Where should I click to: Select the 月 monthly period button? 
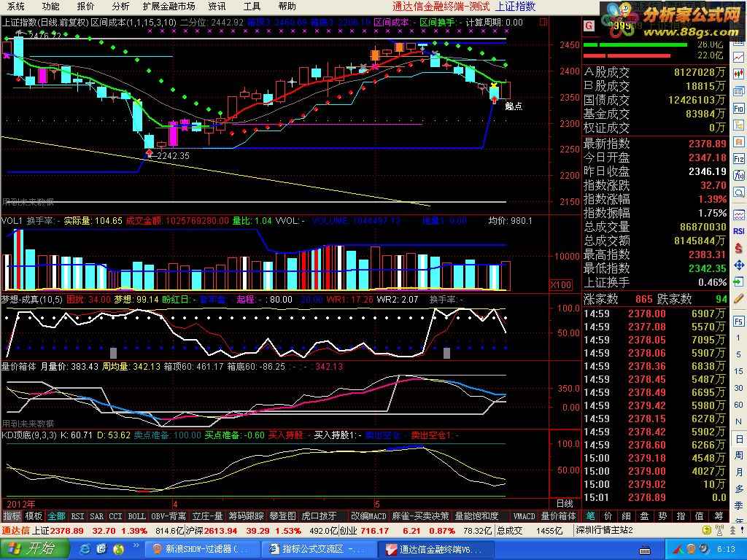739,472
